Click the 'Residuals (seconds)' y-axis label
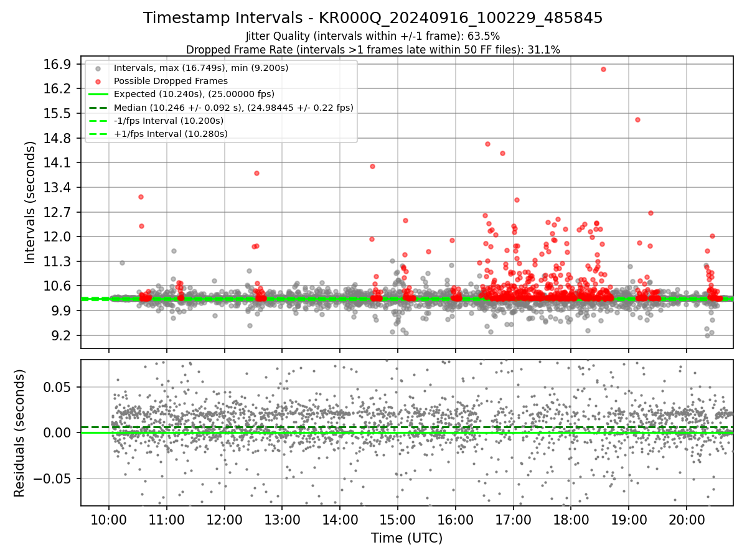Viewport: 747px width, 560px height. 19,433
